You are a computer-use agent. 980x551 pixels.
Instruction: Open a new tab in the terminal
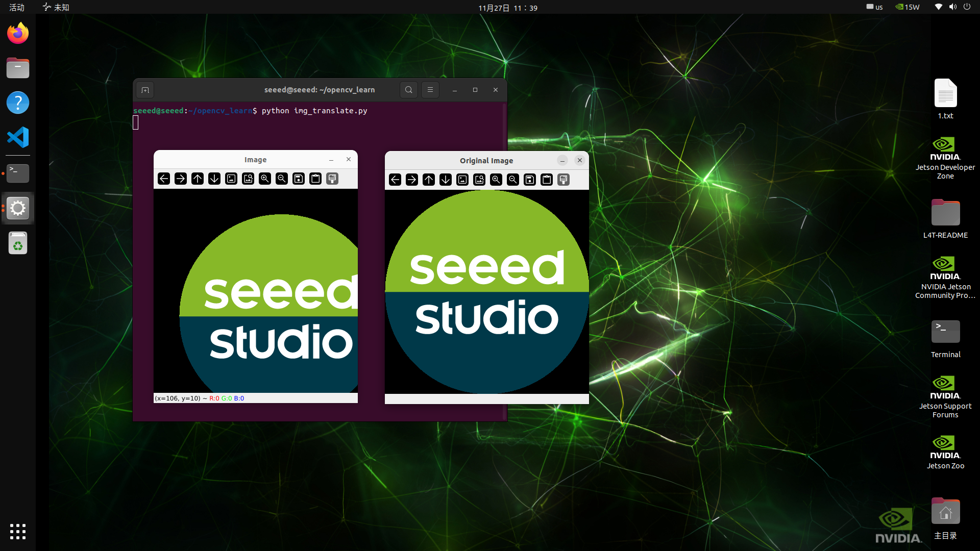(x=145, y=90)
